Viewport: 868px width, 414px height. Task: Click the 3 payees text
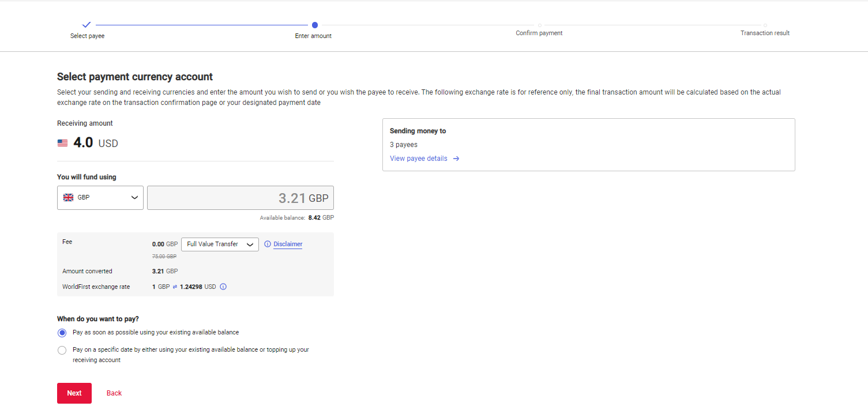pyautogui.click(x=404, y=145)
